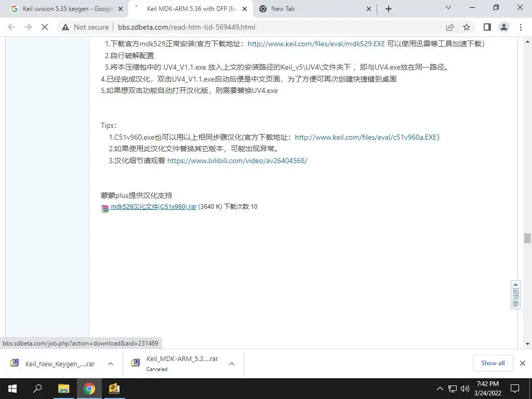Go forward in browser history

point(28,27)
